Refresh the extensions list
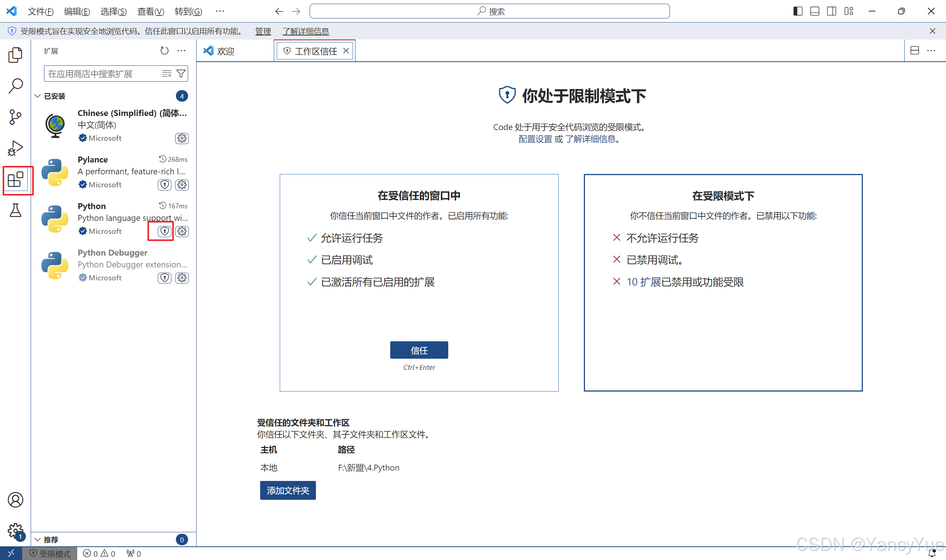 point(164,51)
